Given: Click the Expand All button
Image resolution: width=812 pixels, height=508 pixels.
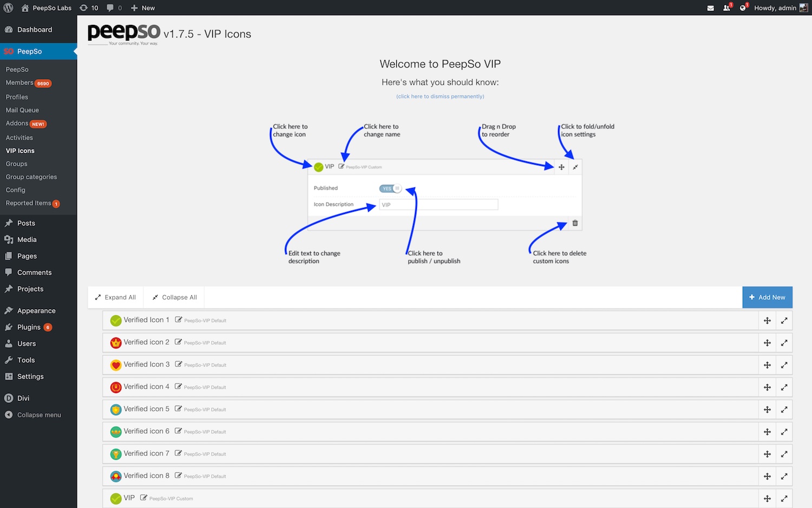Looking at the screenshot, I should pyautogui.click(x=115, y=297).
